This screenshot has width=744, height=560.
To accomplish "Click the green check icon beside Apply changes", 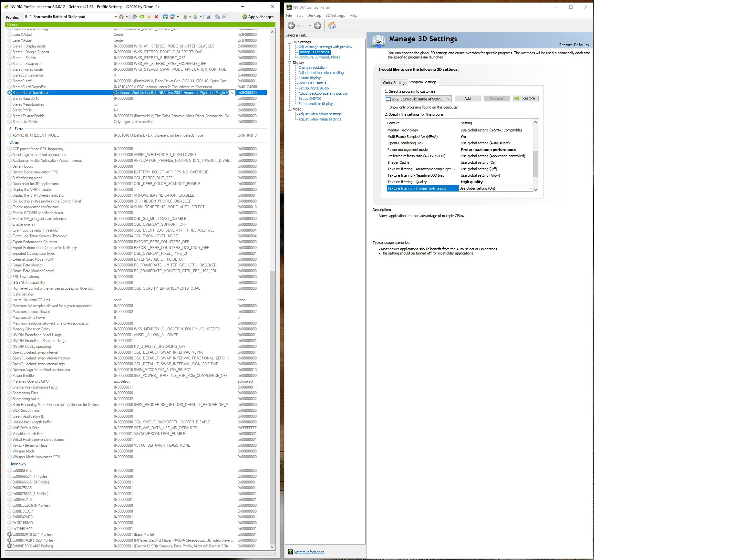I will click(x=244, y=17).
